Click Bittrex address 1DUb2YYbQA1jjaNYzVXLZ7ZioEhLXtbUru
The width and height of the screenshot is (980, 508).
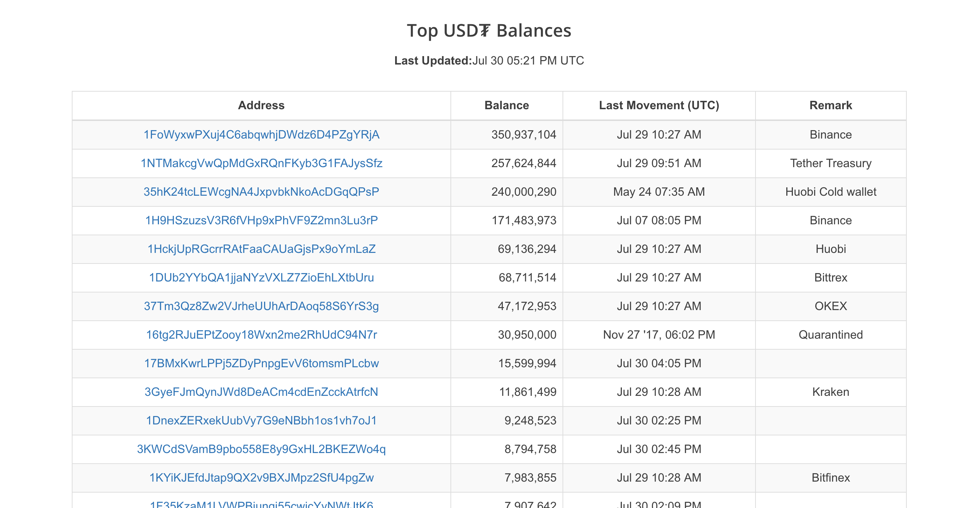261,277
